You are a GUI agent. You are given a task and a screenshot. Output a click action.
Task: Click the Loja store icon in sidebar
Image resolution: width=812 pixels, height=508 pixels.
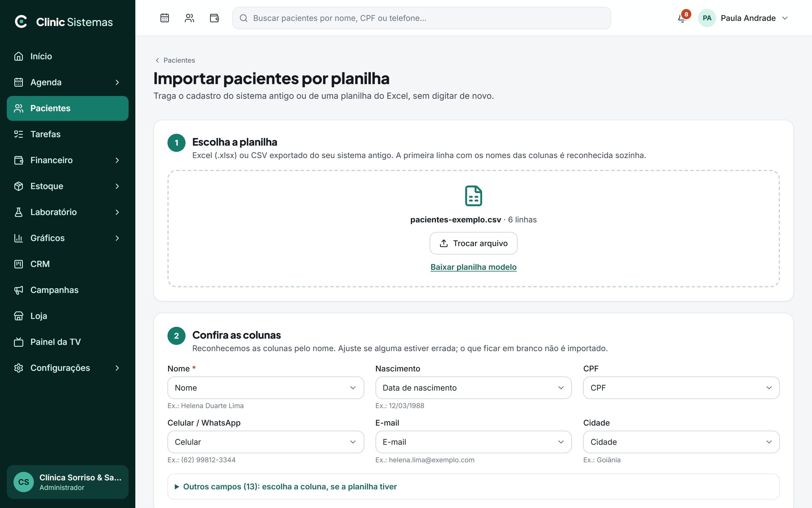tap(19, 316)
